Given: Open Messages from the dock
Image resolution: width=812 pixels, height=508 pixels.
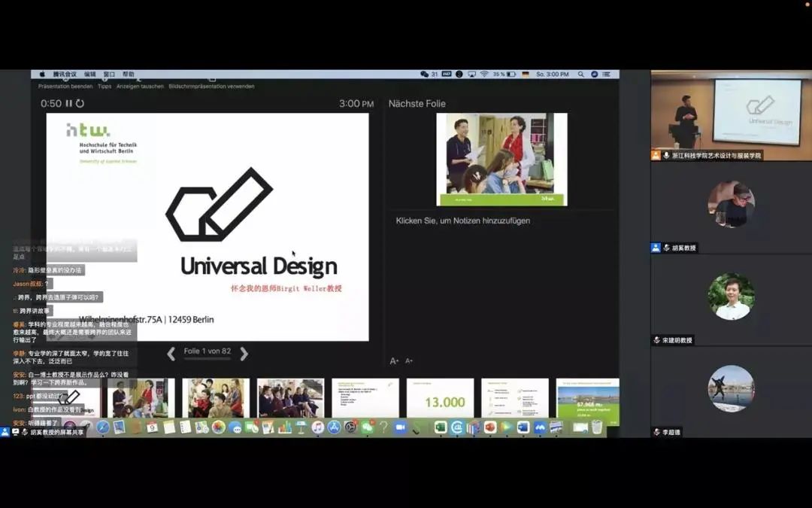Looking at the screenshot, I should pos(235,427).
